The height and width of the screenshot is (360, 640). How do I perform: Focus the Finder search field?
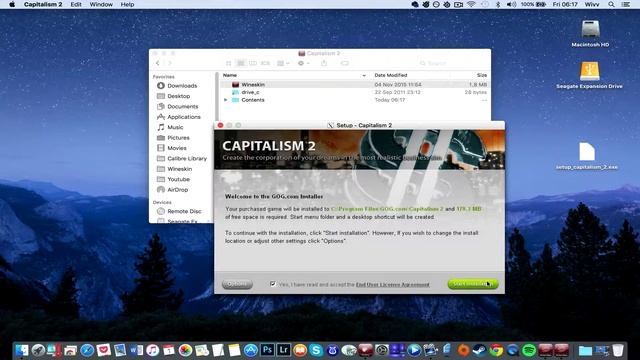pyautogui.click(x=451, y=63)
